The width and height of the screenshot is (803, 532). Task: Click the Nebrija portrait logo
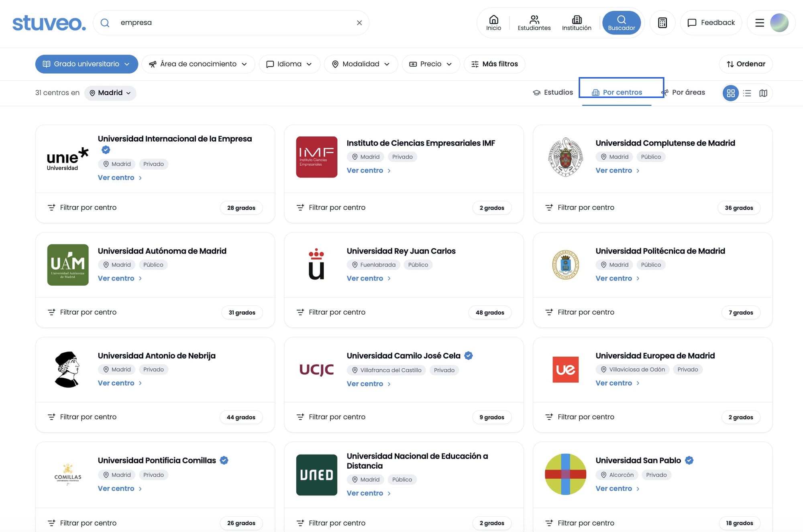pos(67,370)
